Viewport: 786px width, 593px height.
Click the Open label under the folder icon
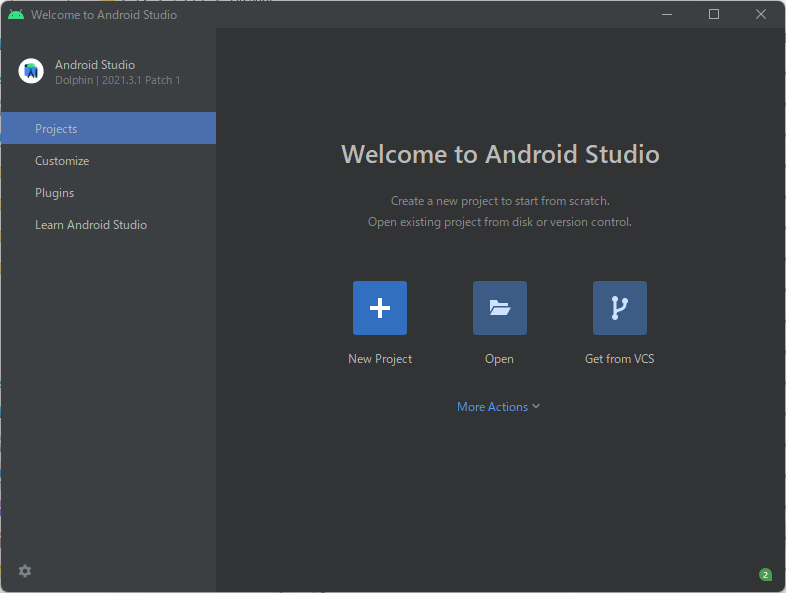pyautogui.click(x=499, y=359)
